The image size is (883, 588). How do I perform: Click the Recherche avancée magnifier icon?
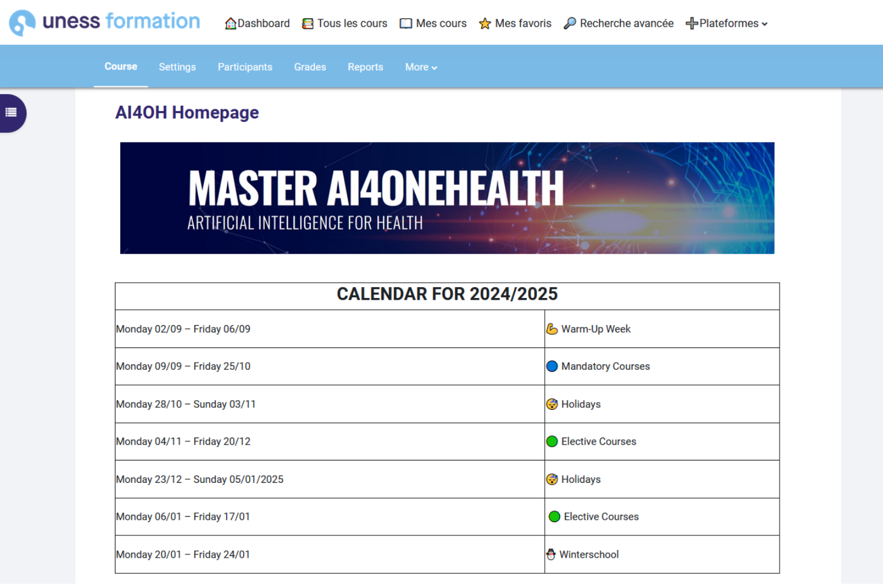570,24
